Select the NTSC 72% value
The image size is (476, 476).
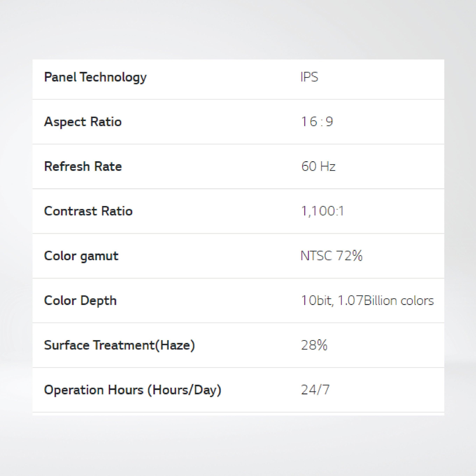[x=331, y=256]
